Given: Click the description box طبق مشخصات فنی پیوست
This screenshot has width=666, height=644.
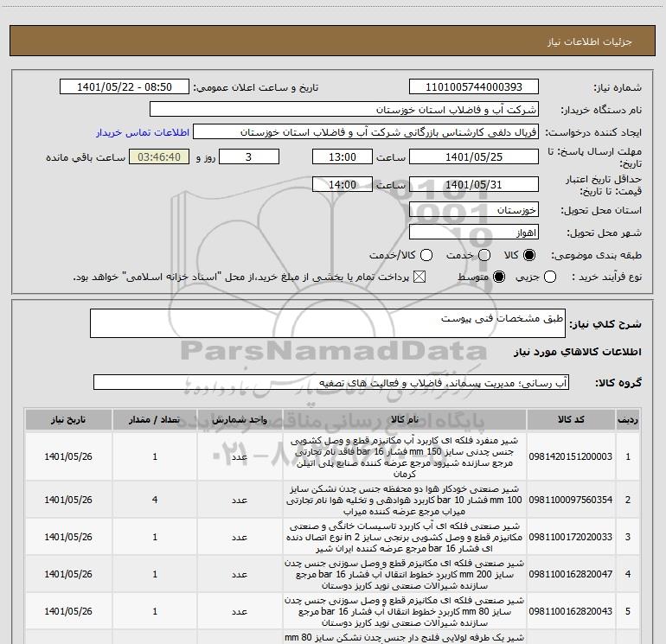Looking at the screenshot, I should [x=328, y=323].
